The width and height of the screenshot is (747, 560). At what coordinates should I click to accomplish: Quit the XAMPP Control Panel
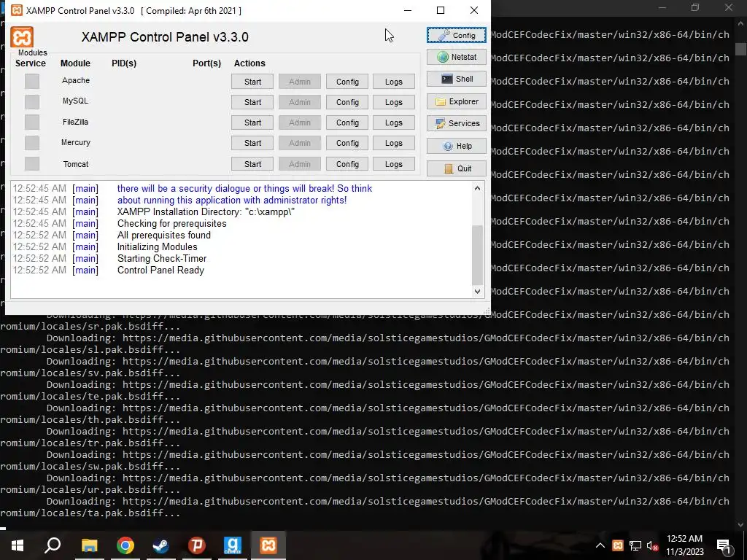click(457, 168)
